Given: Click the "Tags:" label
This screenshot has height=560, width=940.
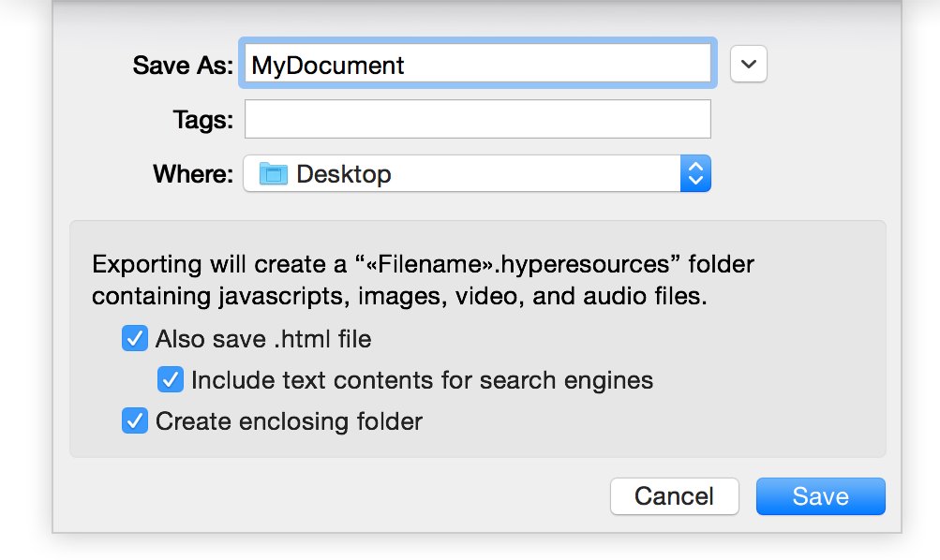Looking at the screenshot, I should point(202,120).
